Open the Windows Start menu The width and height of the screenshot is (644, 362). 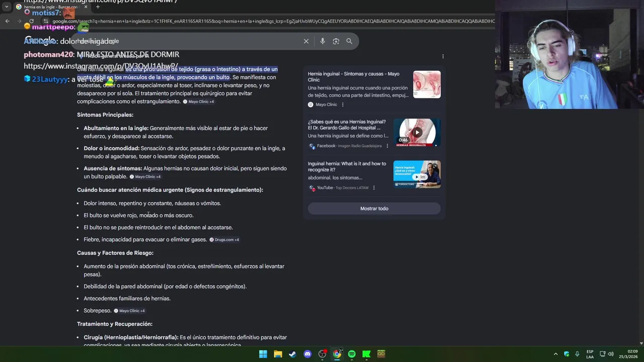coord(263,354)
